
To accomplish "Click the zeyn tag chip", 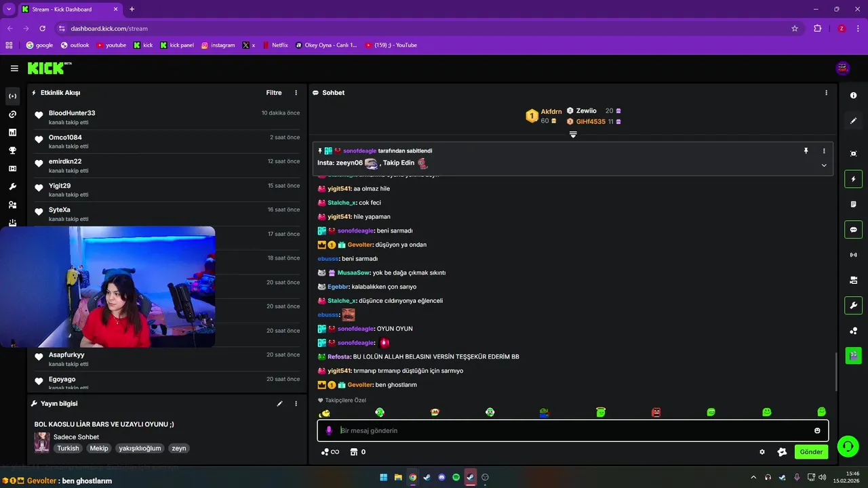I will coord(178,448).
